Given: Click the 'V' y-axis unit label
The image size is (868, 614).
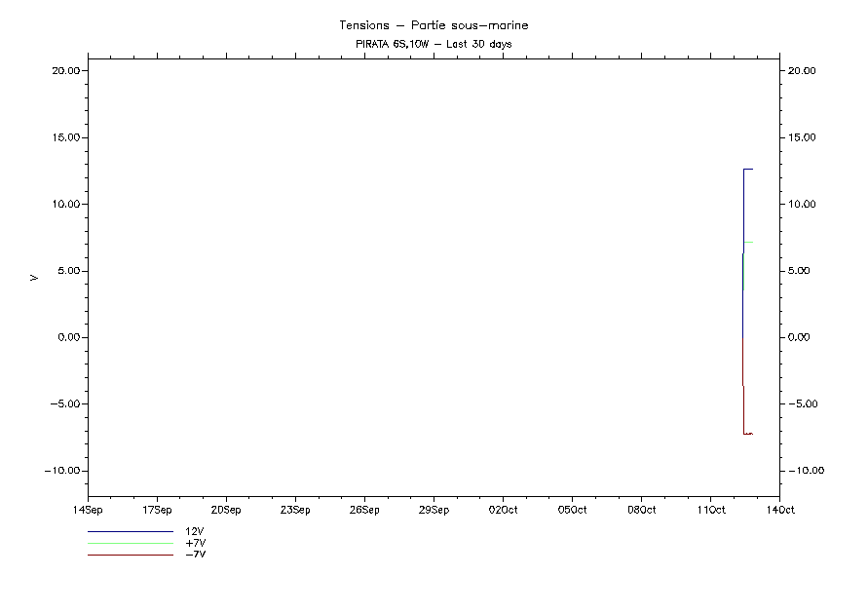Looking at the screenshot, I should coord(35,278).
